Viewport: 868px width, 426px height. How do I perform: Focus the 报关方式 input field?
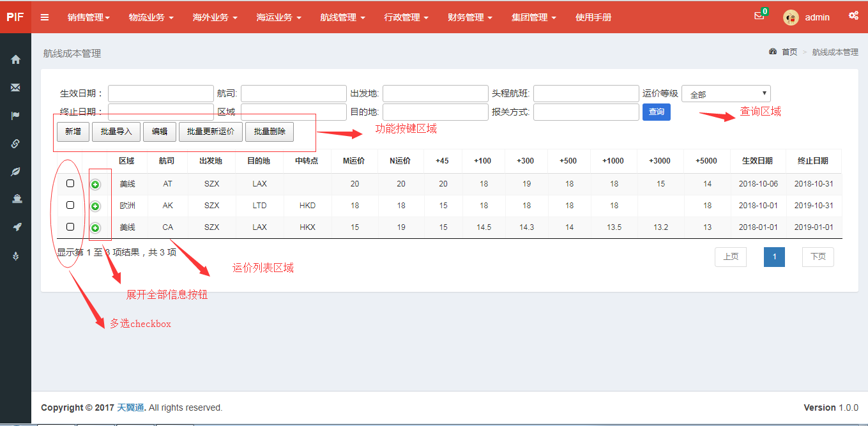[x=586, y=112]
